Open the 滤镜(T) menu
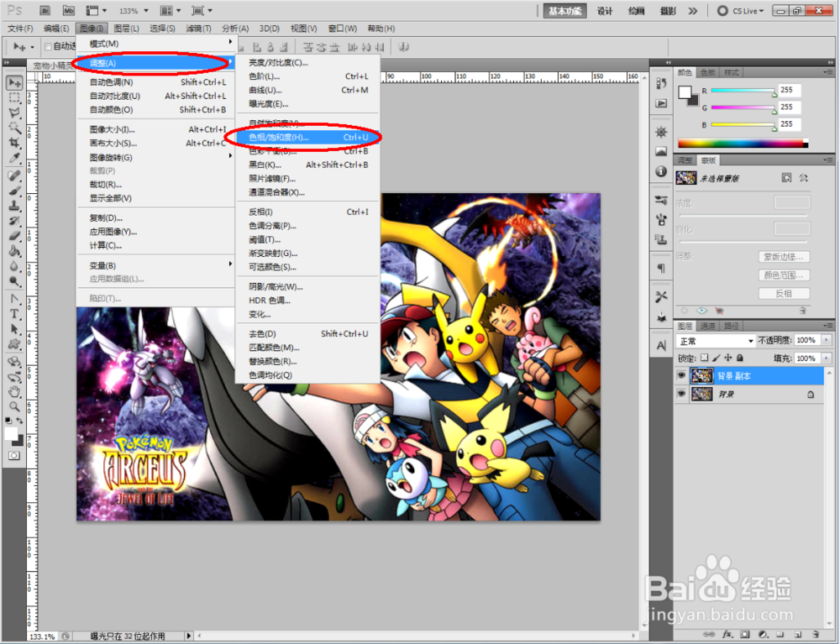The width and height of the screenshot is (840, 644). tap(198, 29)
